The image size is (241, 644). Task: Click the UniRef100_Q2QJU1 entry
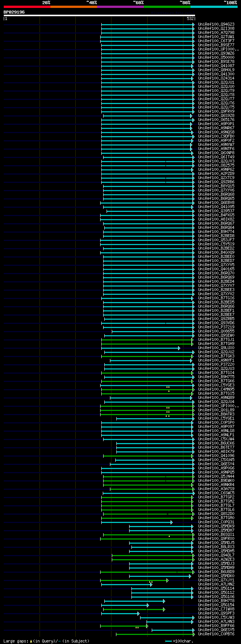[216, 82]
